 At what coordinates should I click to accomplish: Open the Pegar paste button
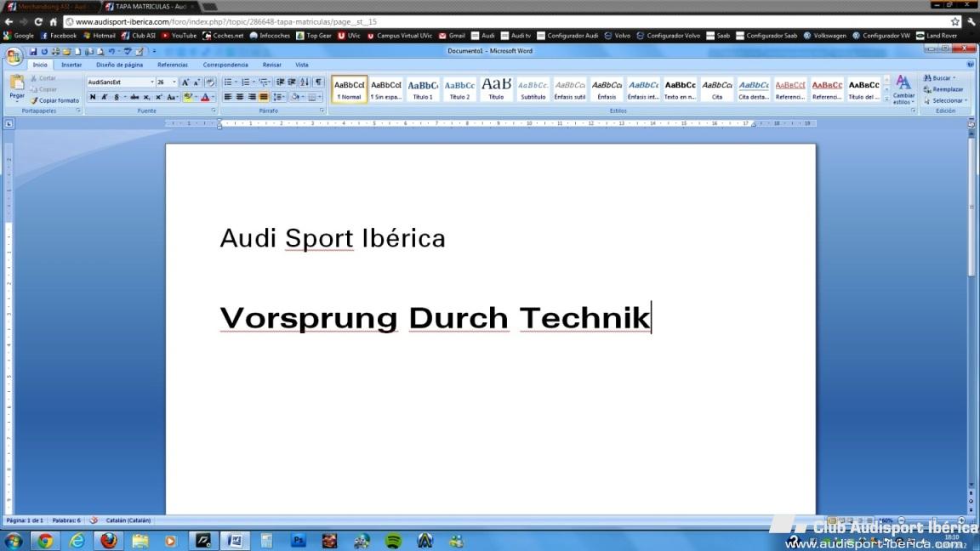click(17, 87)
